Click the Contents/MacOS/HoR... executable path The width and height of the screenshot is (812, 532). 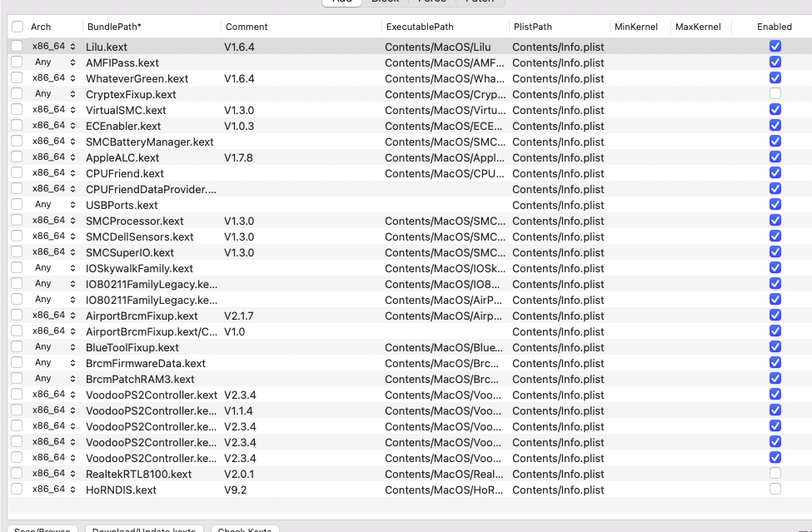tap(446, 490)
